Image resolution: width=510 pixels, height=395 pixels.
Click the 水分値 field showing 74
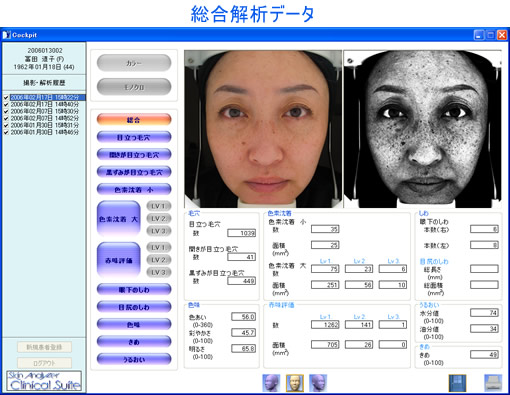(484, 313)
